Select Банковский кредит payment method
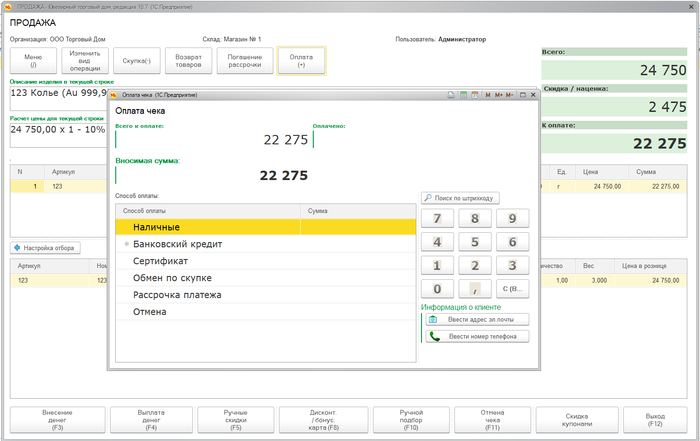The height and width of the screenshot is (441, 700). tap(266, 244)
